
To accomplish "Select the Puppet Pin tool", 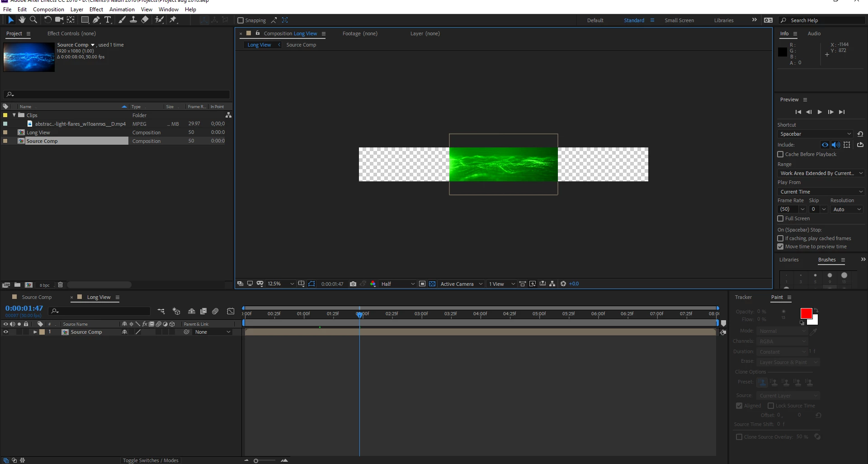I will tap(173, 20).
